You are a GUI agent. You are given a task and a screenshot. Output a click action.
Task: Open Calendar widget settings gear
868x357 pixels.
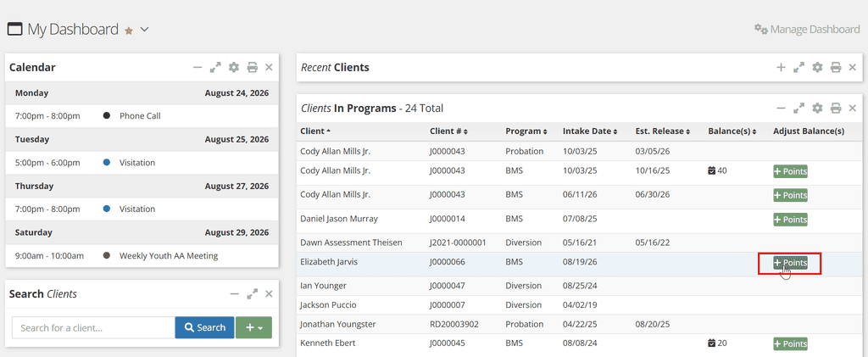pyautogui.click(x=234, y=68)
